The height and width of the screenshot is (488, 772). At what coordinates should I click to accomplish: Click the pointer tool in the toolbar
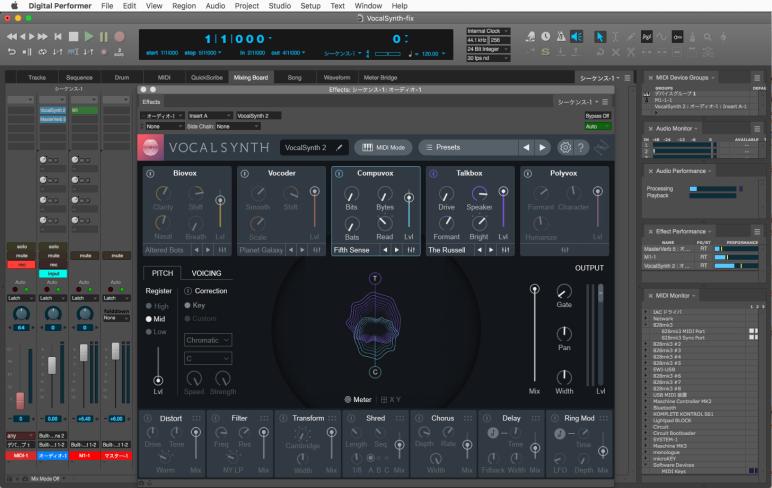600,36
